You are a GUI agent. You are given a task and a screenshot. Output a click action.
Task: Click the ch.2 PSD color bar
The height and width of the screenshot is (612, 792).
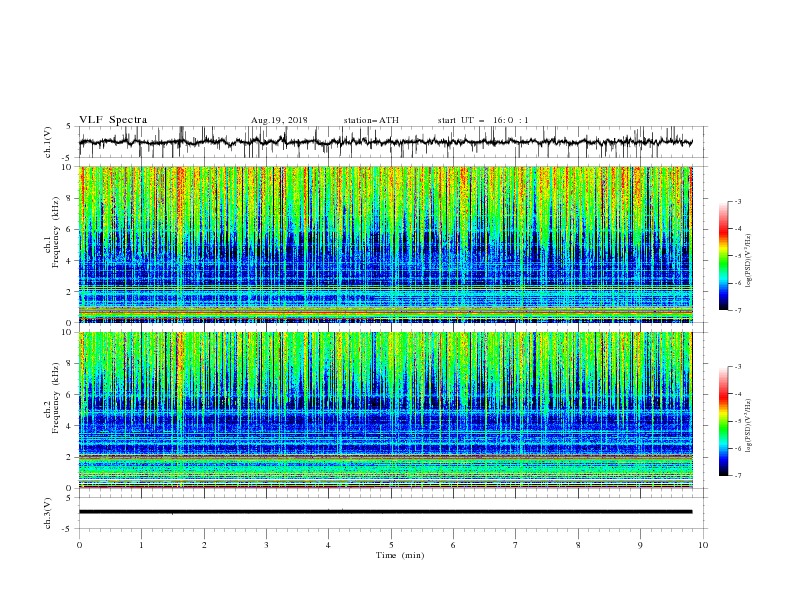(x=723, y=421)
